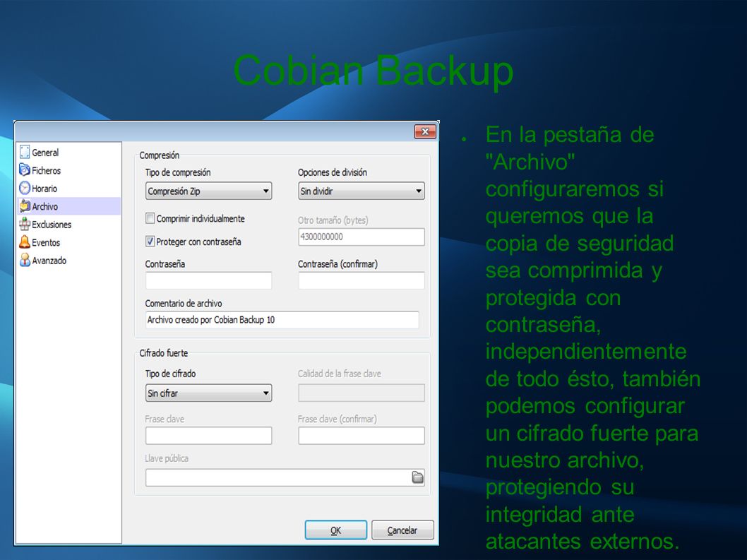Click the 'Compresión' group label

(159, 155)
